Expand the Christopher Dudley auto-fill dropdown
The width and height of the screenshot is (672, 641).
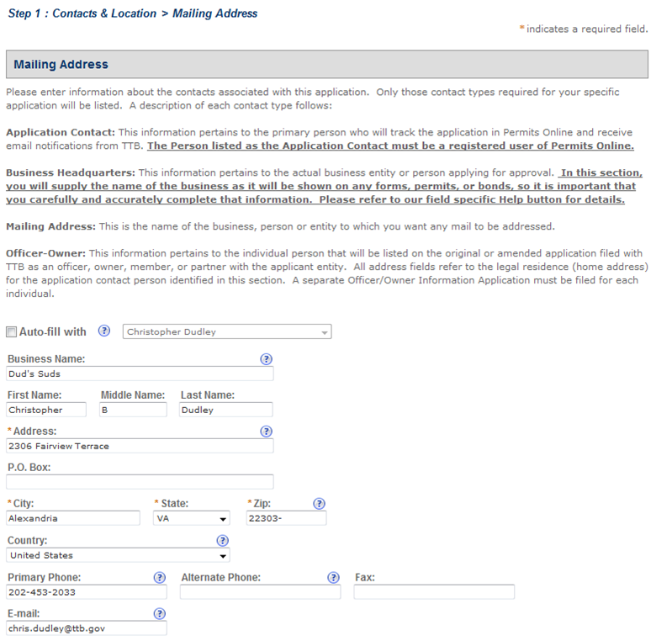[x=227, y=332]
